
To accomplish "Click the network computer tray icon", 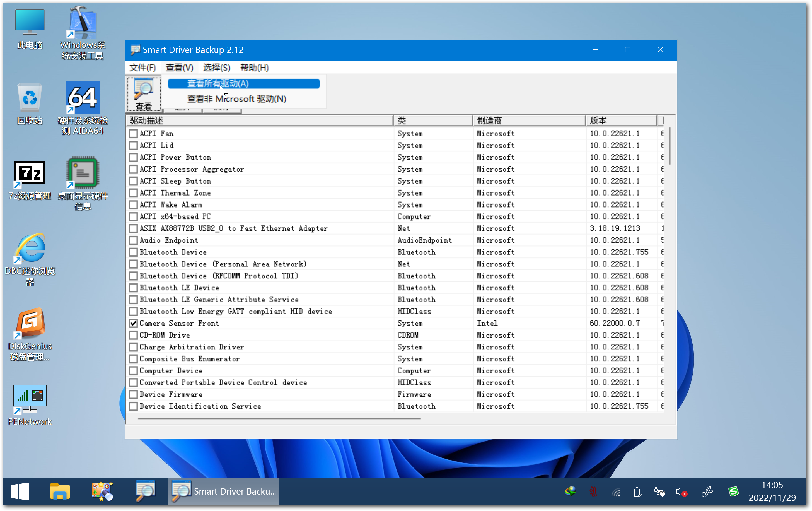I will 659,492.
